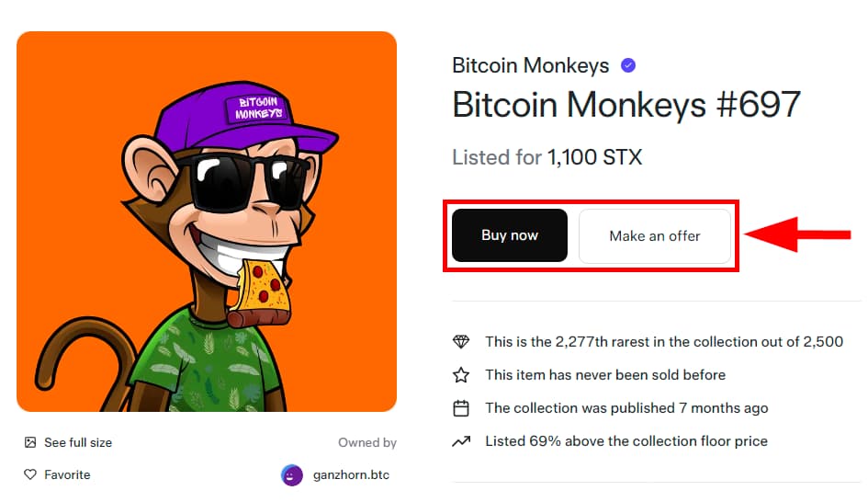Click the trending arrow floor-price icon
Viewport: 868px width, 502px height.
pyautogui.click(x=461, y=441)
